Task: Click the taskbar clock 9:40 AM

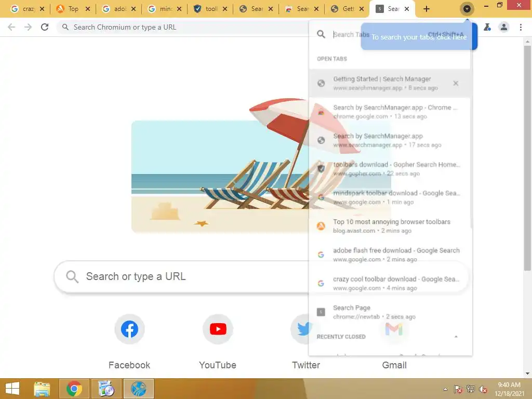Action: coord(509,389)
